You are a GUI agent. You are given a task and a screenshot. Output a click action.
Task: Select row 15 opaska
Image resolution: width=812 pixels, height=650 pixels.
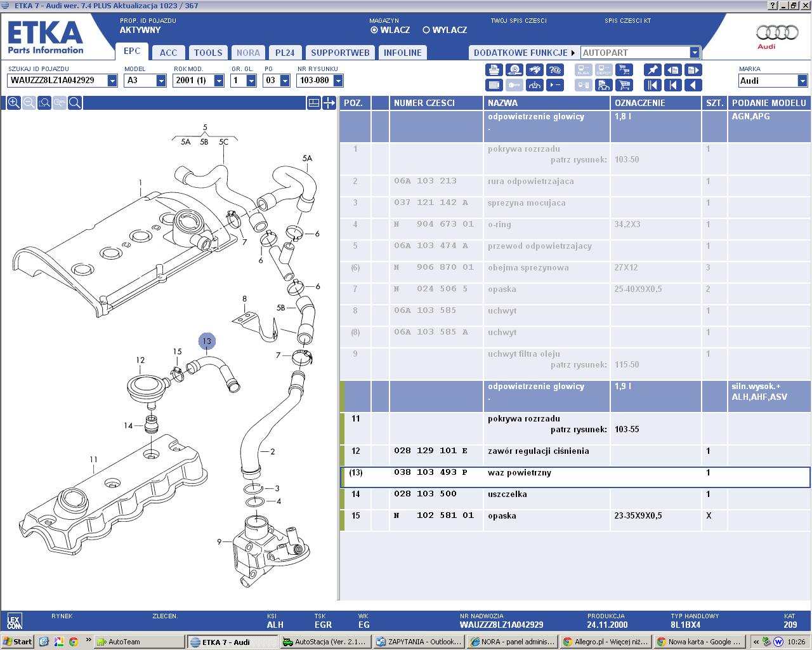[575, 520]
